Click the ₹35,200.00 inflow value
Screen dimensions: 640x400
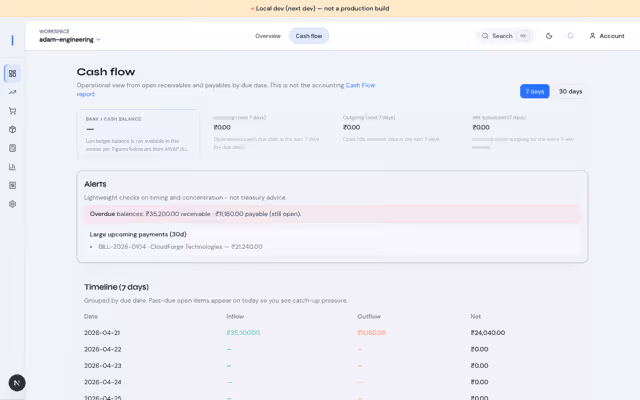click(243, 333)
